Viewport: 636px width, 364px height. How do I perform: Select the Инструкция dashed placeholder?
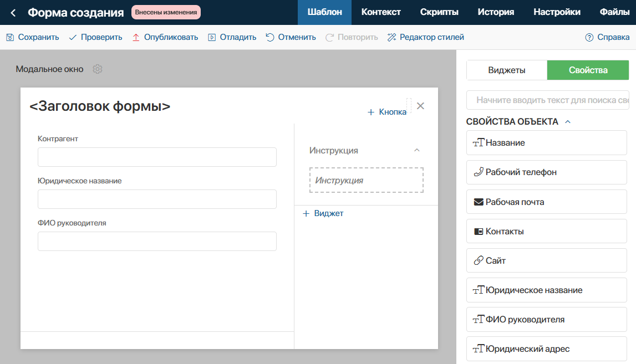click(x=367, y=180)
